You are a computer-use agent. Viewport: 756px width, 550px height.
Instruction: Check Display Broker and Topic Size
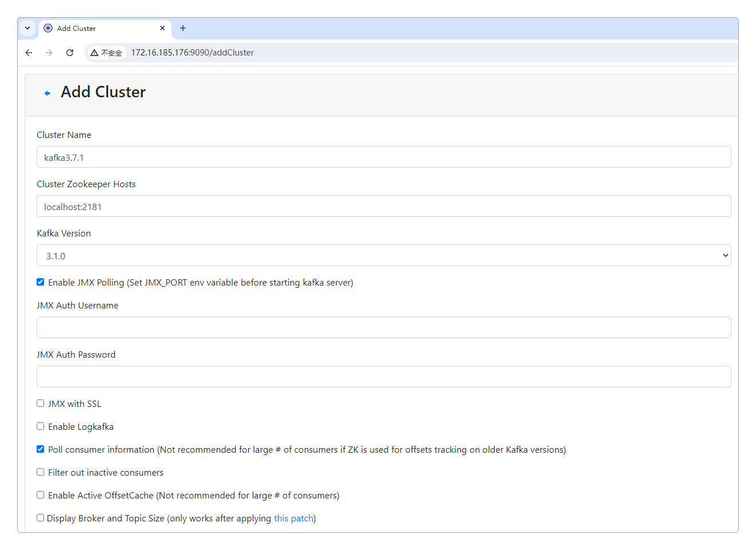(41, 518)
